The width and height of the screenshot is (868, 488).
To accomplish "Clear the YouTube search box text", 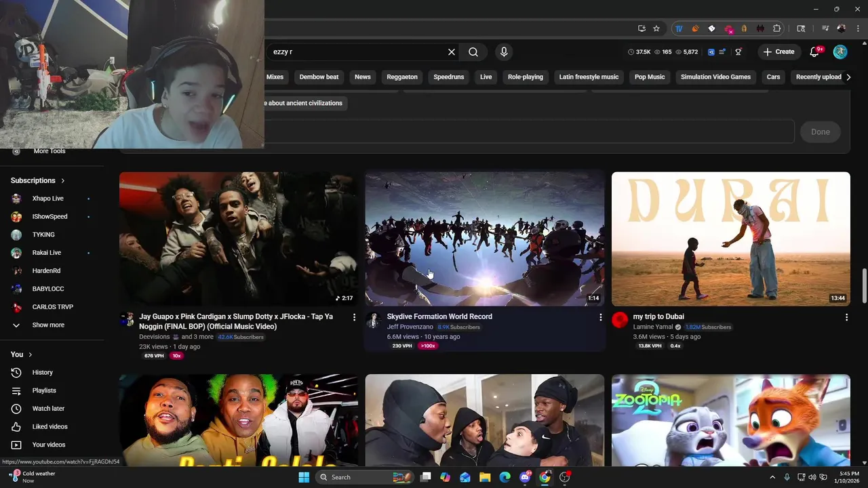I will coord(452,52).
